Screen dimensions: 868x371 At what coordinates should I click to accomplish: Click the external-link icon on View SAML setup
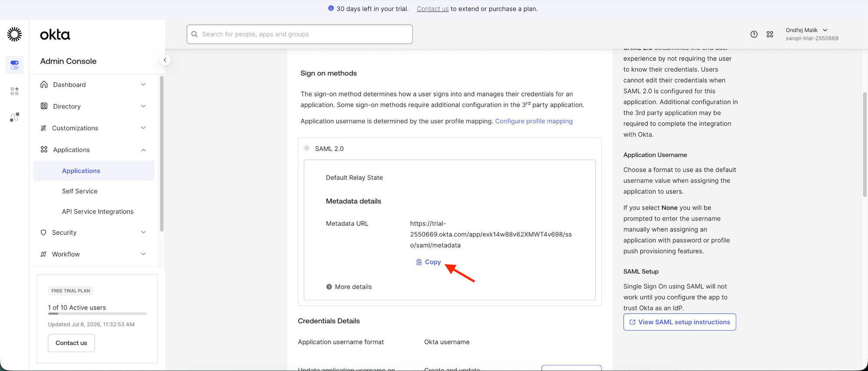pyautogui.click(x=633, y=322)
